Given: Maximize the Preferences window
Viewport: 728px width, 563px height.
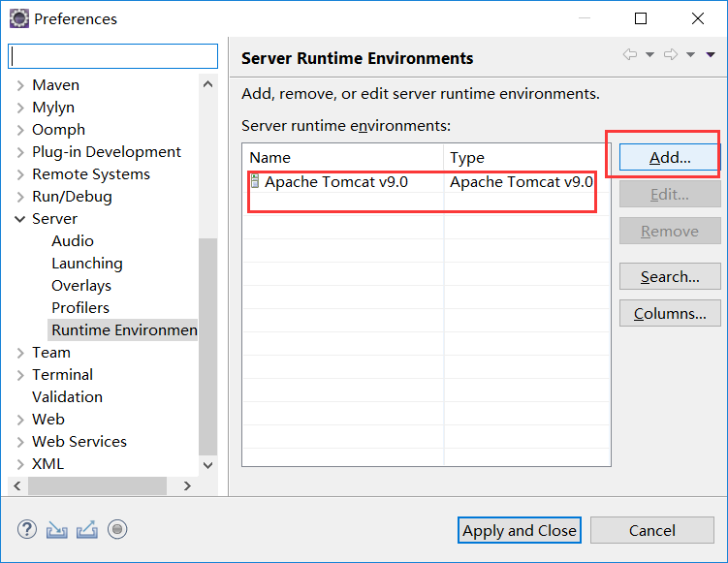Looking at the screenshot, I should tap(641, 18).
